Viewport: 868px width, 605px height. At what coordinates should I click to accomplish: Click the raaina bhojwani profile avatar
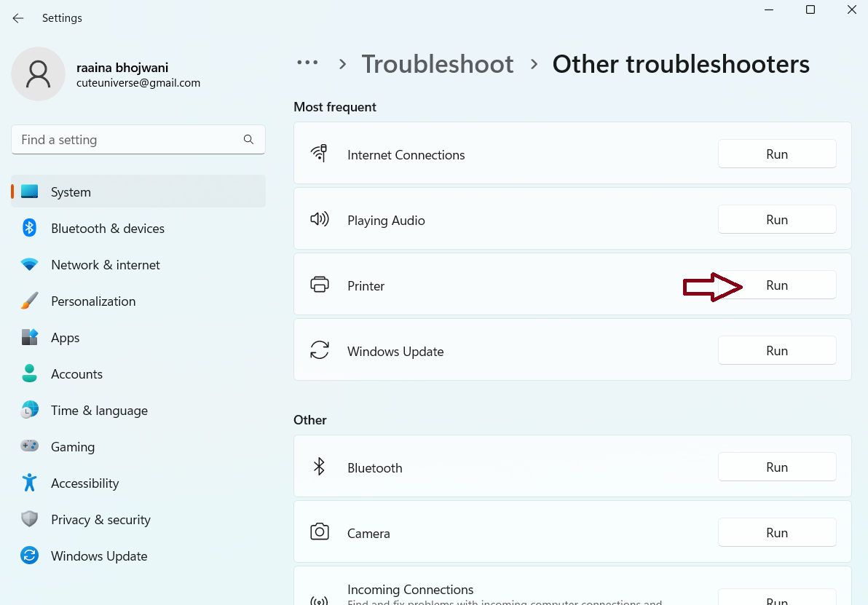pos(38,74)
